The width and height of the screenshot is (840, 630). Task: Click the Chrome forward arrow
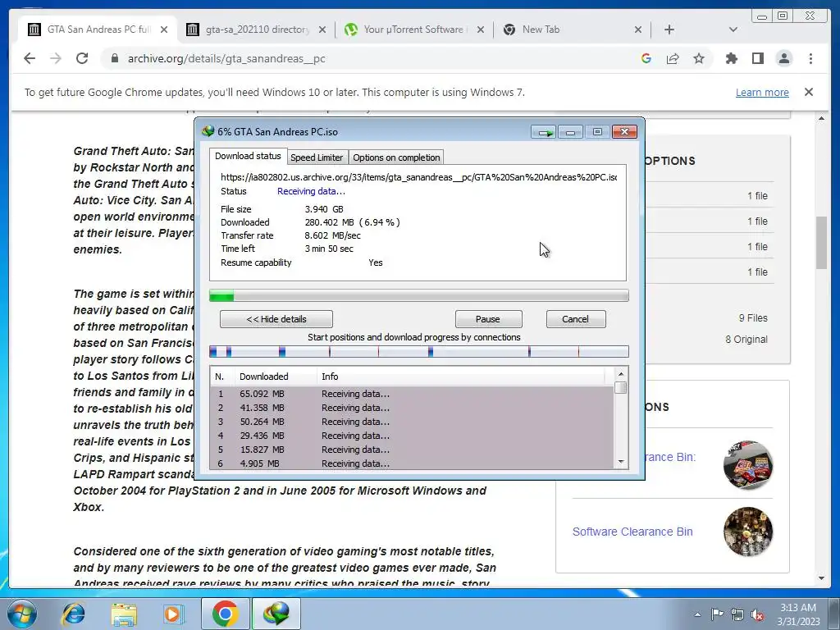pyautogui.click(x=56, y=58)
